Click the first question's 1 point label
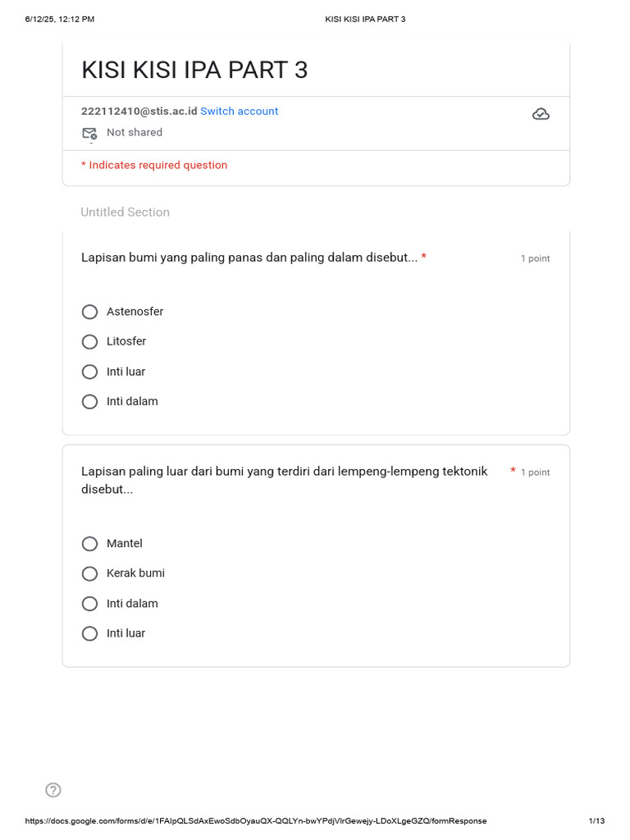 click(535, 258)
